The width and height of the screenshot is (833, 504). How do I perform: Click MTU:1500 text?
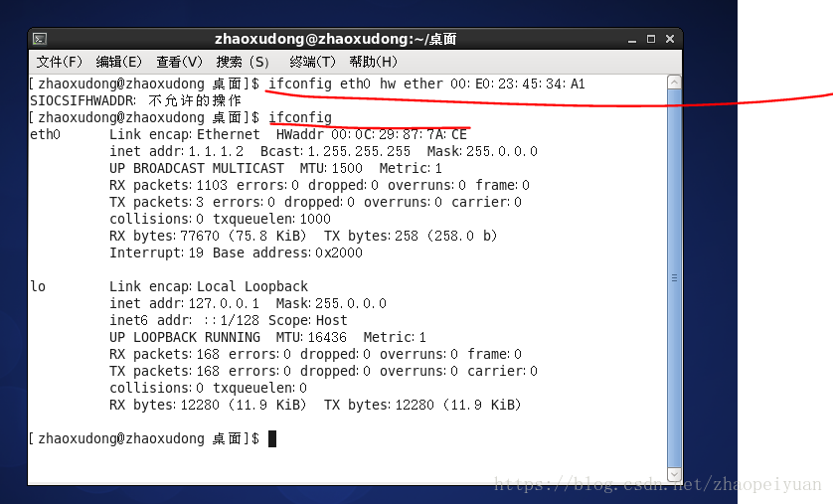tap(331, 168)
